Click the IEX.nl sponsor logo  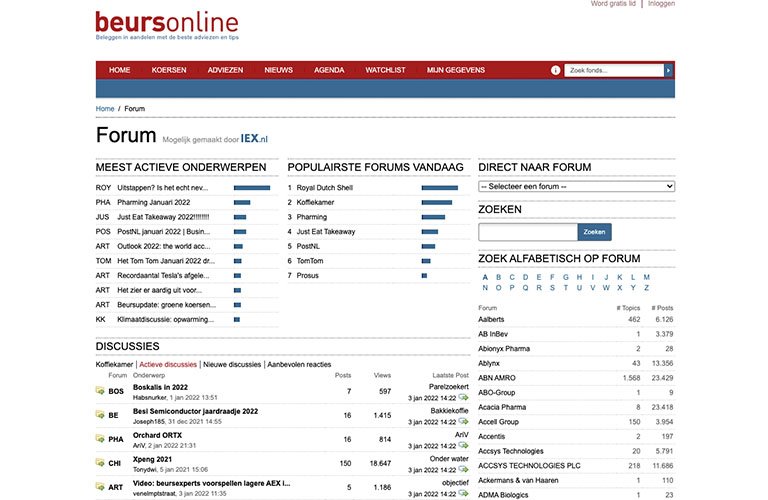click(x=254, y=138)
